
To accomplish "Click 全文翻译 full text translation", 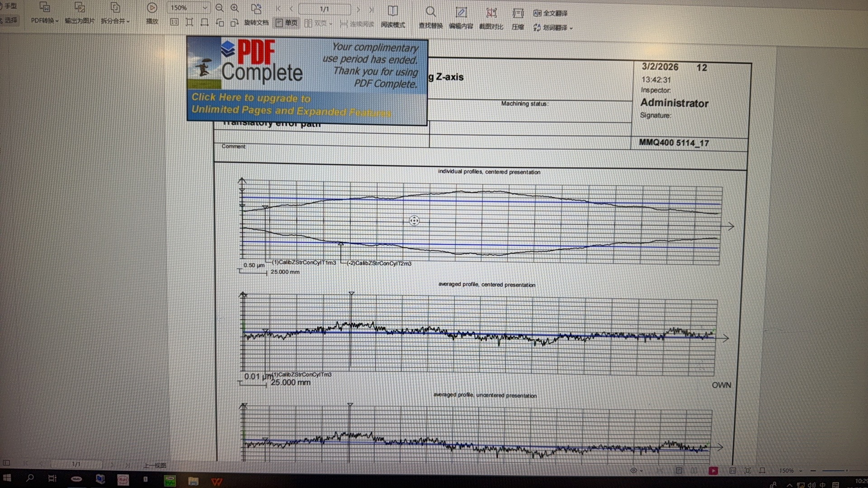I will pos(550,13).
